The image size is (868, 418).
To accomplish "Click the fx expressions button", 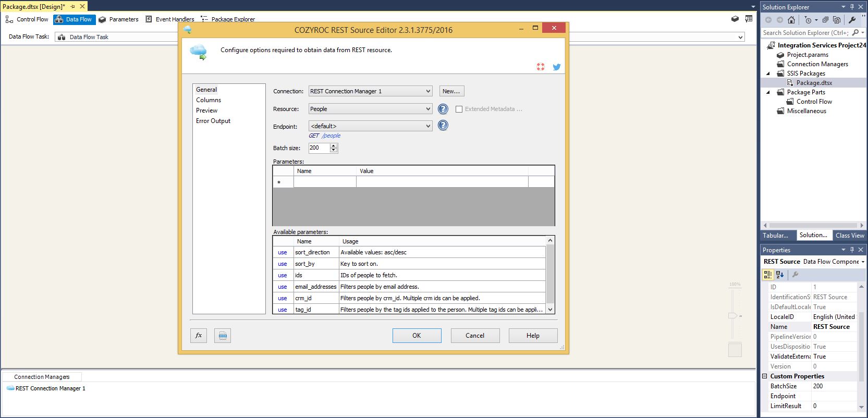I will (x=199, y=336).
